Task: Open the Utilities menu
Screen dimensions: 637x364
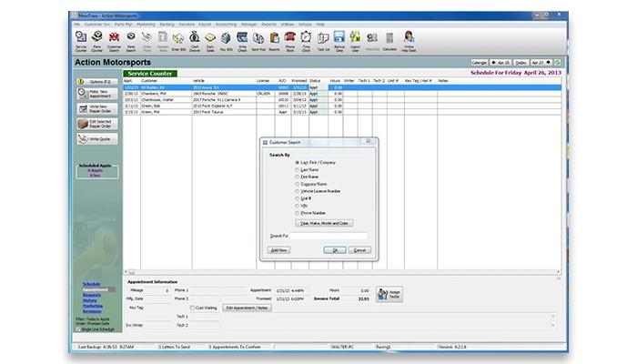Action: pos(287,25)
